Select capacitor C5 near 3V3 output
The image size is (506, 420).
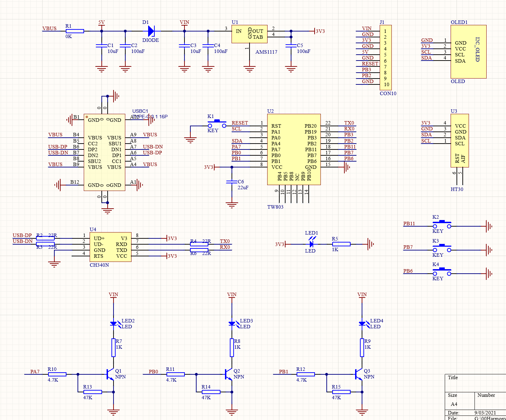(x=291, y=45)
